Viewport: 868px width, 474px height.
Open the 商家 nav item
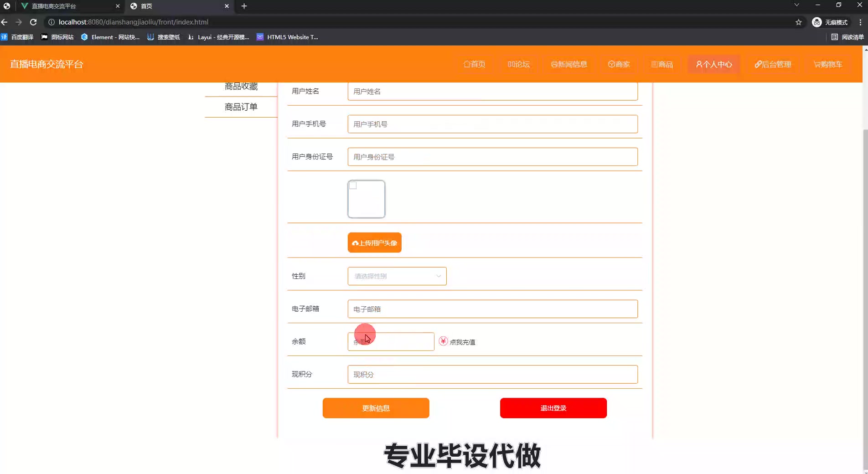(x=619, y=64)
